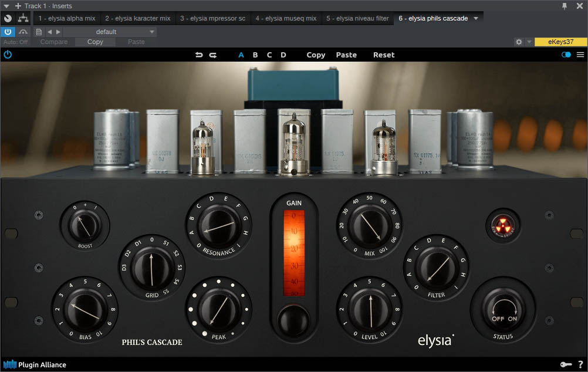Select preset slot B

pyautogui.click(x=255, y=55)
